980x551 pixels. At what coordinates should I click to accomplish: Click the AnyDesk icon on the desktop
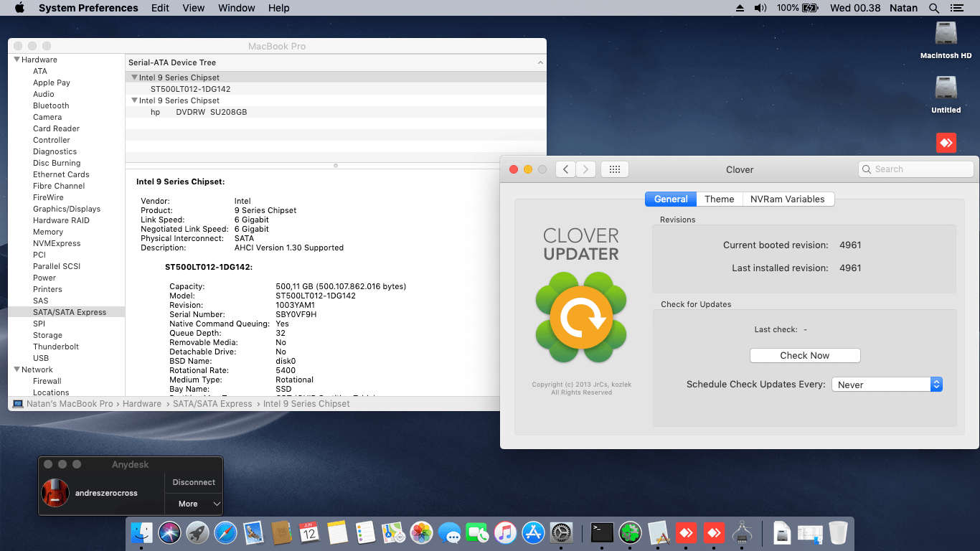(946, 142)
